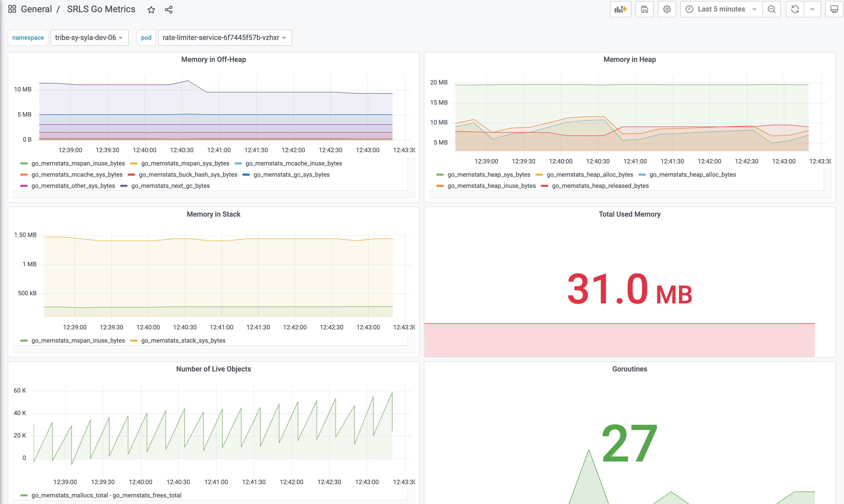The height and width of the screenshot is (504, 844).
Task: Open dashboard settings via the gear icon
Action: (x=667, y=9)
